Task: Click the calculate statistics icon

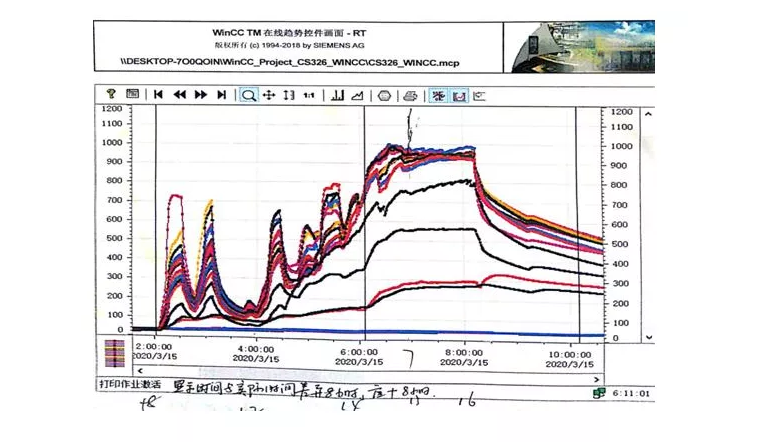Action: [x=459, y=95]
